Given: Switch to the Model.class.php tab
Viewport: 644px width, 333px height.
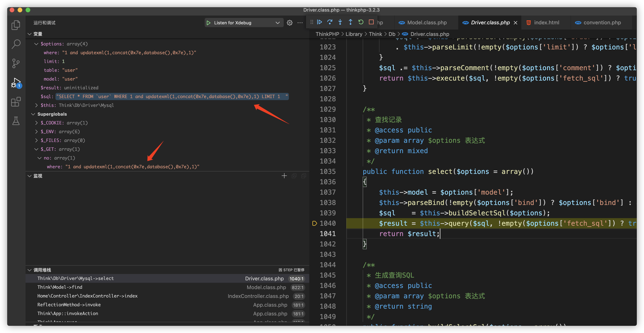Looking at the screenshot, I should click(427, 23).
